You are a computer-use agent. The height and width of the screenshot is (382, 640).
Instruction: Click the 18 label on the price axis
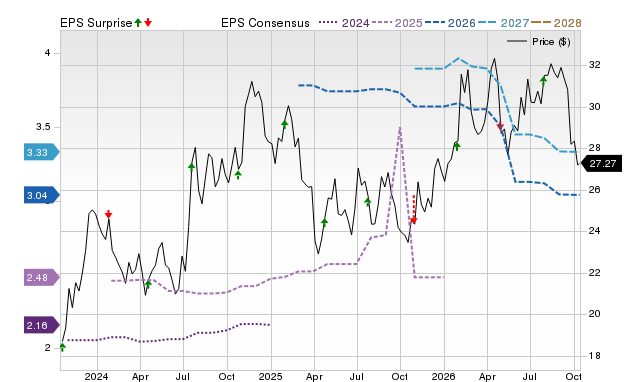pyautogui.click(x=595, y=355)
